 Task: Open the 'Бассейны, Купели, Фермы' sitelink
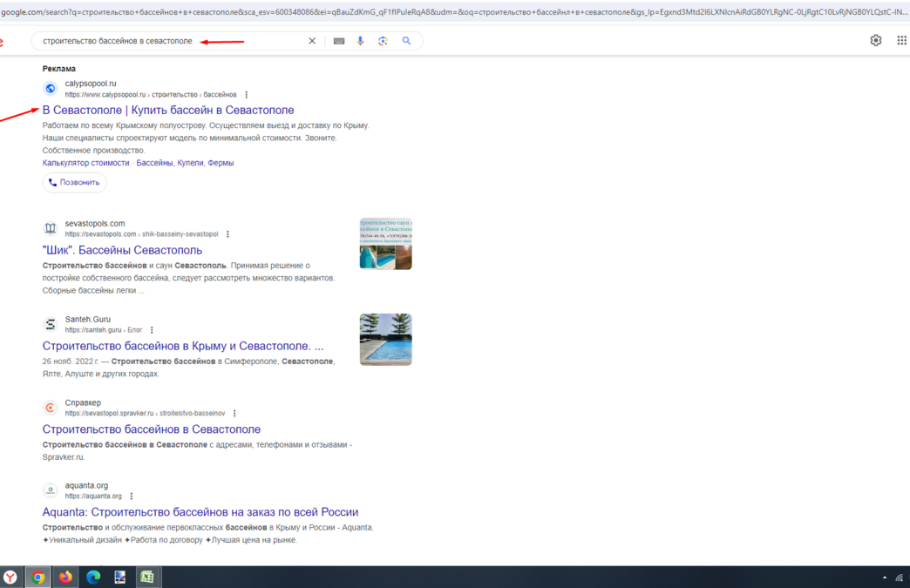click(185, 163)
